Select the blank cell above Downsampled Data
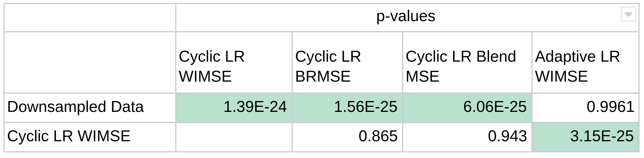Image resolution: width=644 pixels, height=158 pixels. pos(90,63)
